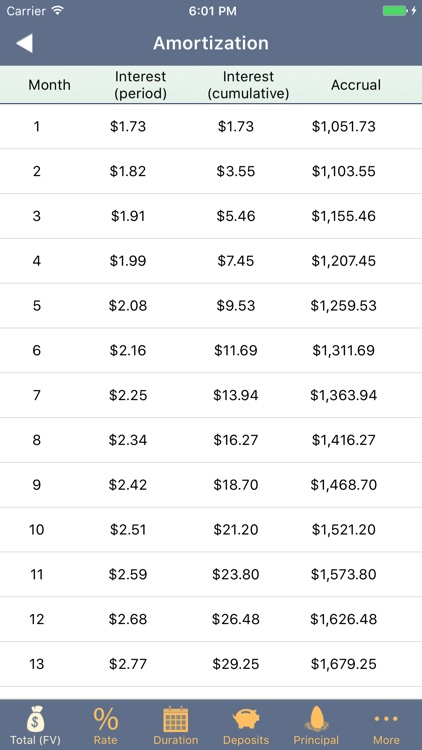This screenshot has width=422, height=750.
Task: Tap the Amortization title
Action: pos(211,43)
